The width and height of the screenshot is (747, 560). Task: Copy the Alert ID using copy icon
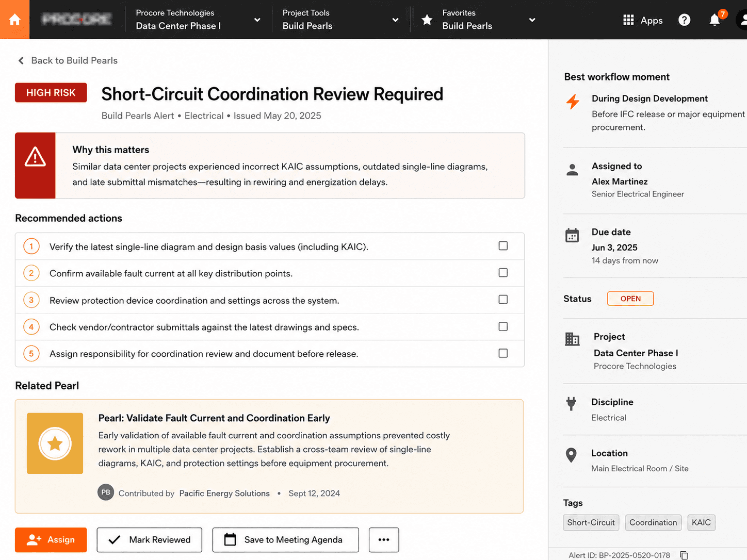[684, 555]
